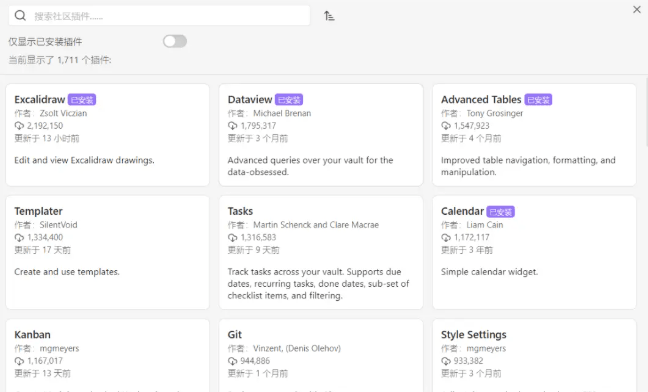
Task: Click the installed badge on Calendar
Action: tap(500, 211)
